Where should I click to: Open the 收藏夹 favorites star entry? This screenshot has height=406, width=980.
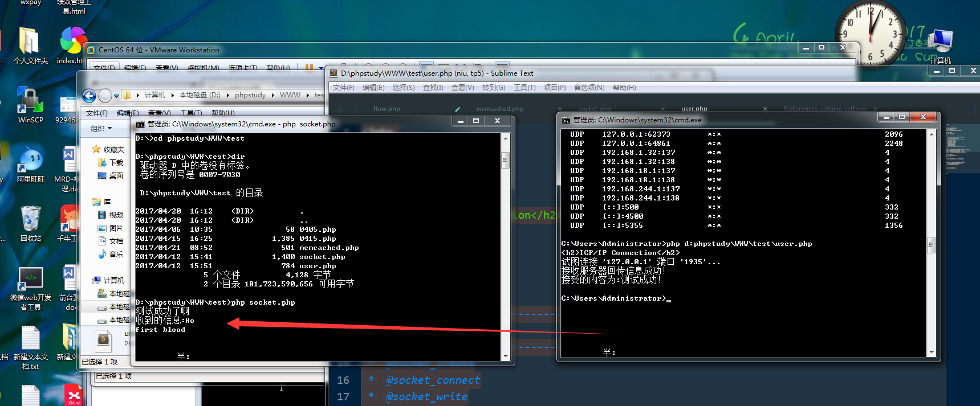(x=108, y=149)
